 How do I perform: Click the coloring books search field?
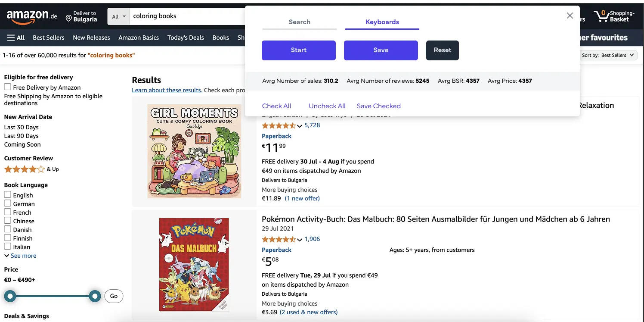[187, 16]
